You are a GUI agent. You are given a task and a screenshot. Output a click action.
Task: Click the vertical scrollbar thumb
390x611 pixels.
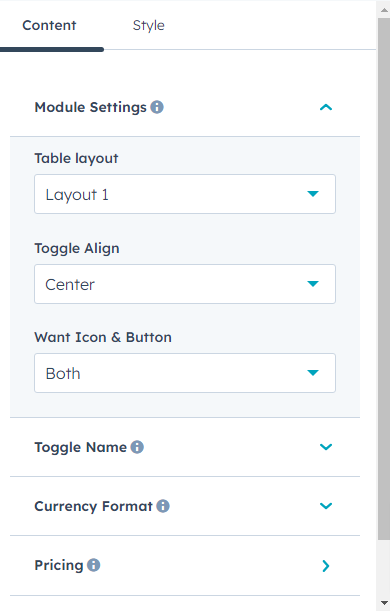pyautogui.click(x=384, y=279)
